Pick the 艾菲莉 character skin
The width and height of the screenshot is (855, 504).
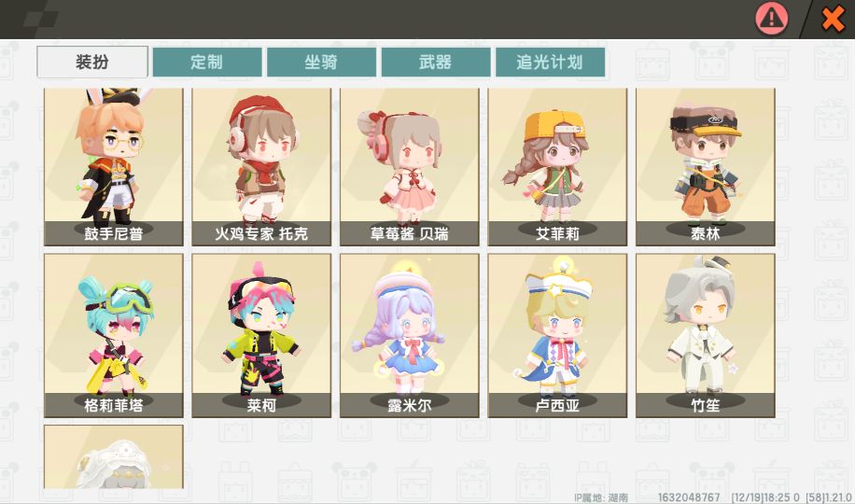click(557, 167)
